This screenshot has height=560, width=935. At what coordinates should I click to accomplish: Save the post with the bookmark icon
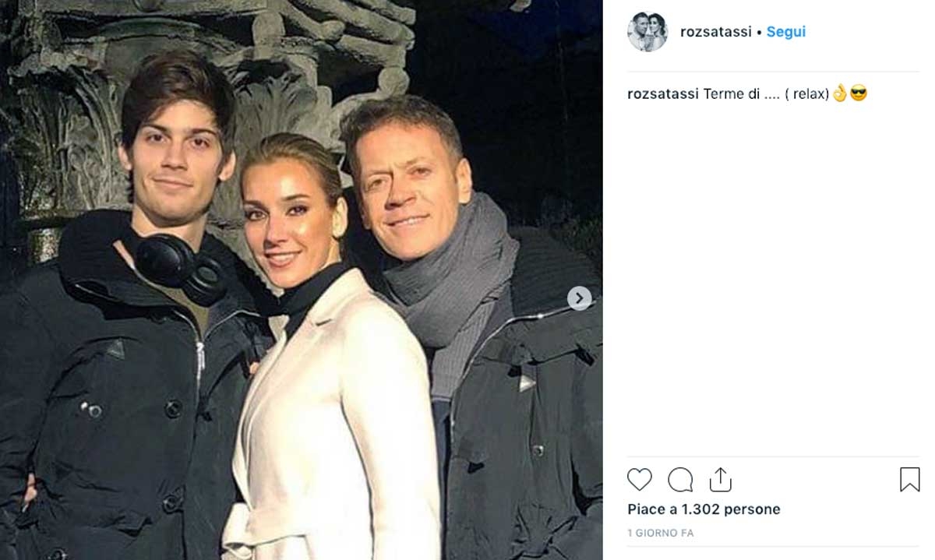[909, 479]
